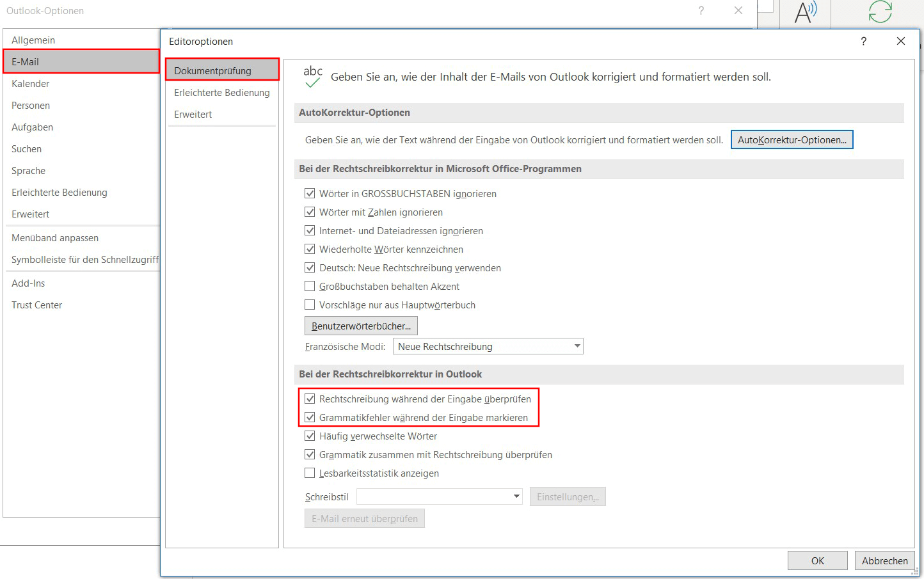The width and height of the screenshot is (924, 579).
Task: Click the help question mark in Editoroptionen
Action: pyautogui.click(x=864, y=41)
